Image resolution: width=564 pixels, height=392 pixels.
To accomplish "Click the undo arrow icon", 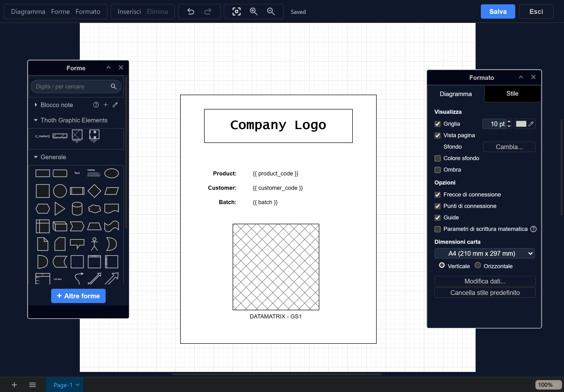I will (x=190, y=11).
